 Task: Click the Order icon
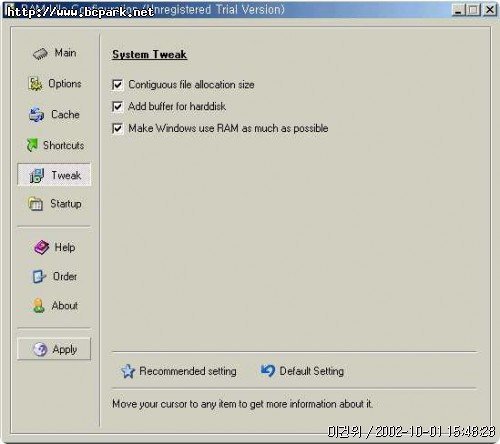click(x=39, y=276)
